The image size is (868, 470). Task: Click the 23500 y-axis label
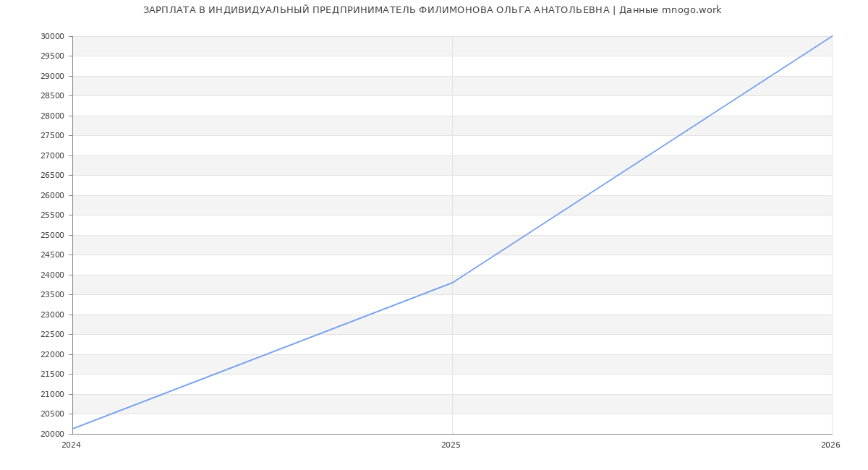click(52, 295)
